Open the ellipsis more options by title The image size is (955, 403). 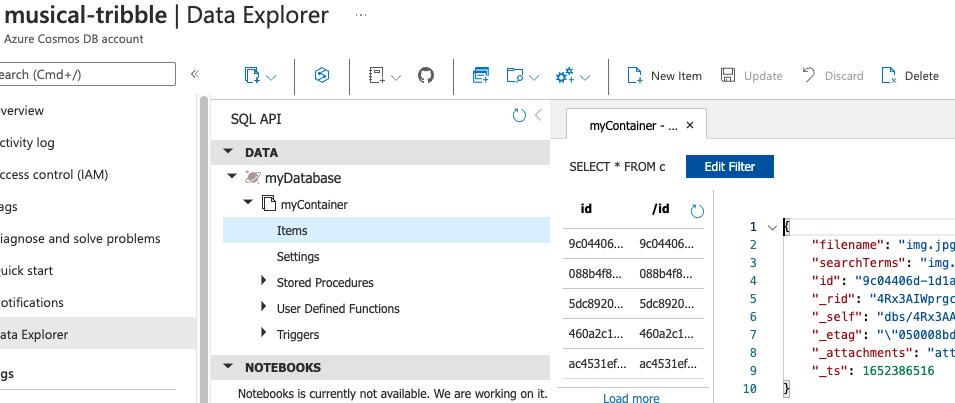point(361,15)
